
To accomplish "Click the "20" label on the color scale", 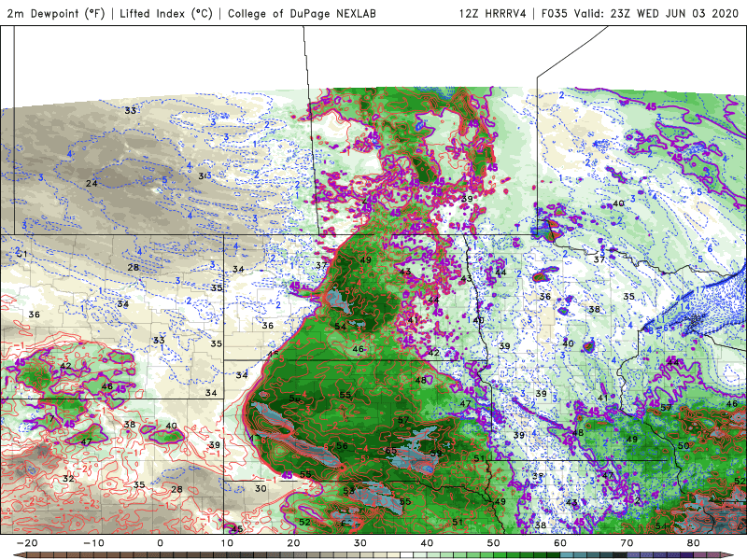I will tap(293, 543).
